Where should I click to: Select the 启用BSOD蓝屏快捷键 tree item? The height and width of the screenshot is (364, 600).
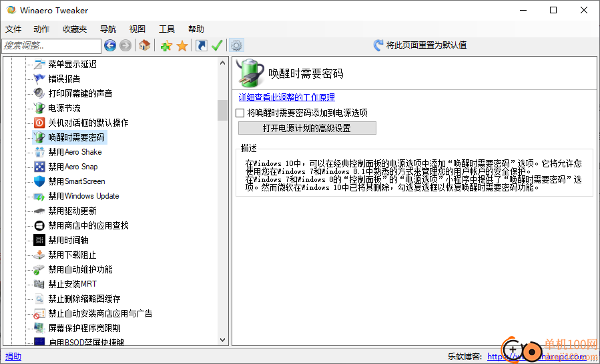[87, 342]
